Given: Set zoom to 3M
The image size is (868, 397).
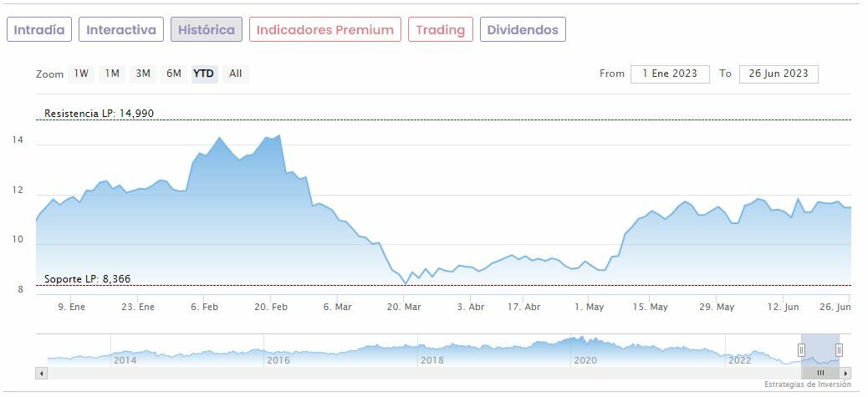Looking at the screenshot, I should tap(143, 74).
